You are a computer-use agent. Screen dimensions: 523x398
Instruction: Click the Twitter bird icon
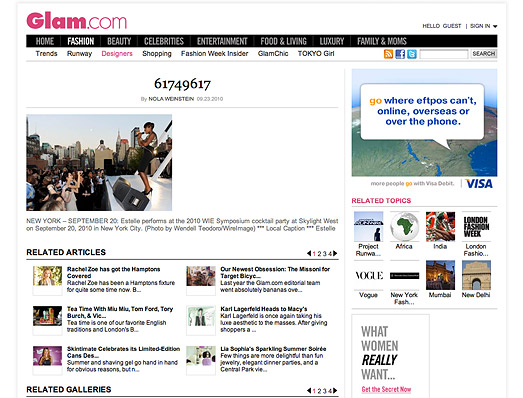(x=412, y=54)
